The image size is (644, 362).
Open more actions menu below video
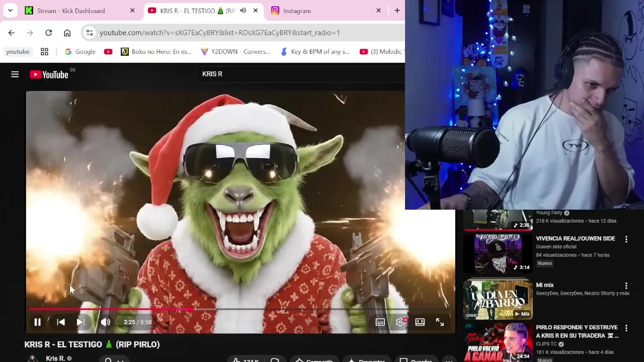(449, 359)
